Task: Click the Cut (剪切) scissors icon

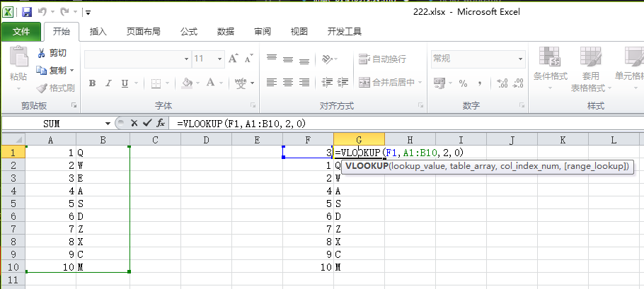Action: coord(52,53)
